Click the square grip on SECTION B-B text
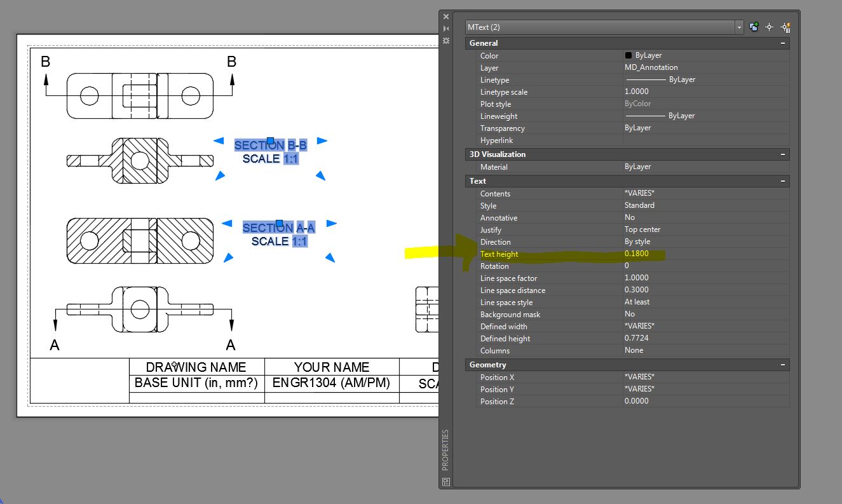 click(x=270, y=140)
